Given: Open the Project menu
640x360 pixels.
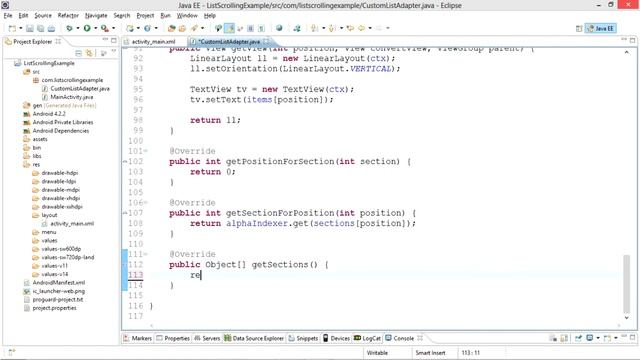Looking at the screenshot, I should (x=145, y=16).
